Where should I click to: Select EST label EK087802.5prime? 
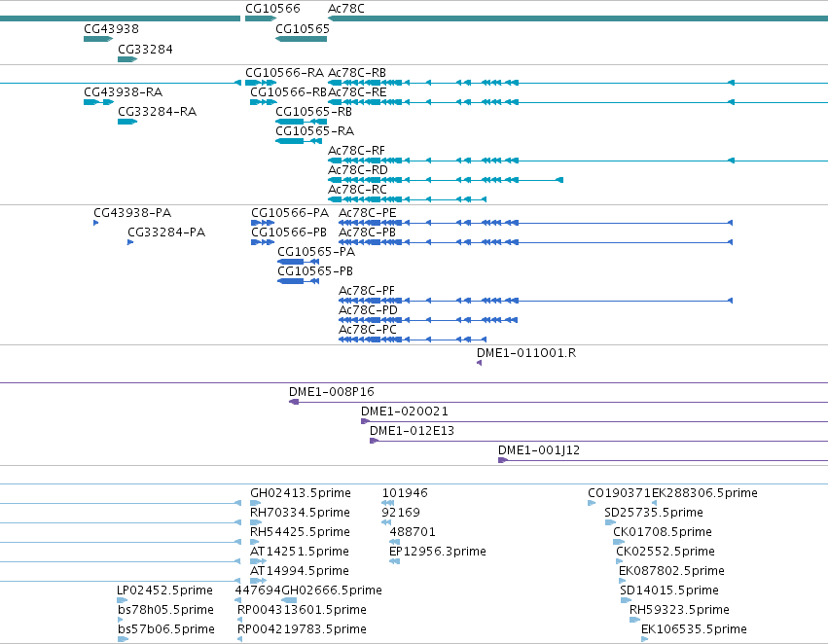671,571
